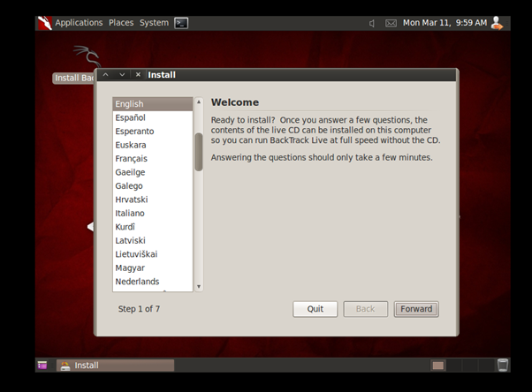Click the language list scrollbar thumb

pos(199,152)
